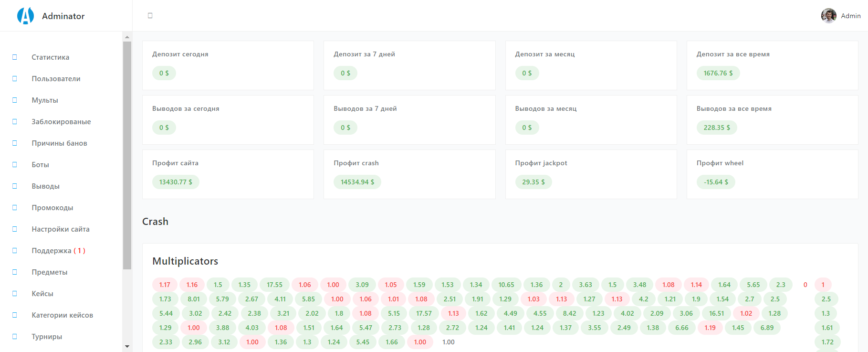Click the Adminator brand title
The height and width of the screenshot is (352, 868).
tap(63, 16)
